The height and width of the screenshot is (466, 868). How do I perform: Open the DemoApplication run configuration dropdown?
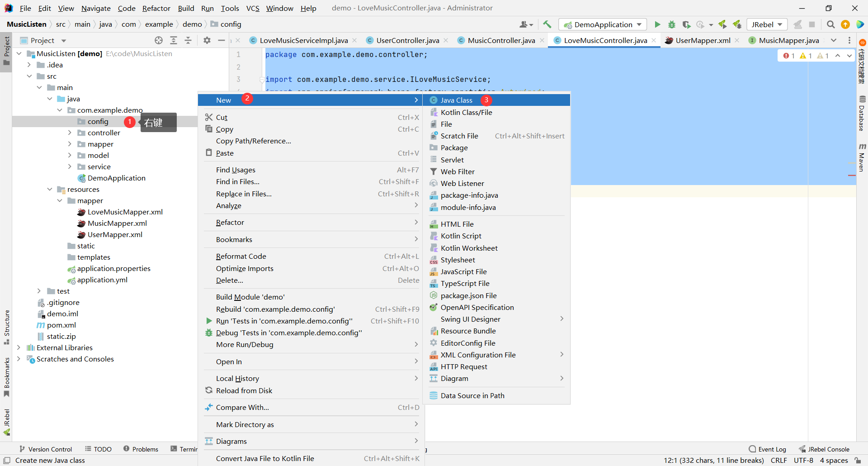[603, 24]
